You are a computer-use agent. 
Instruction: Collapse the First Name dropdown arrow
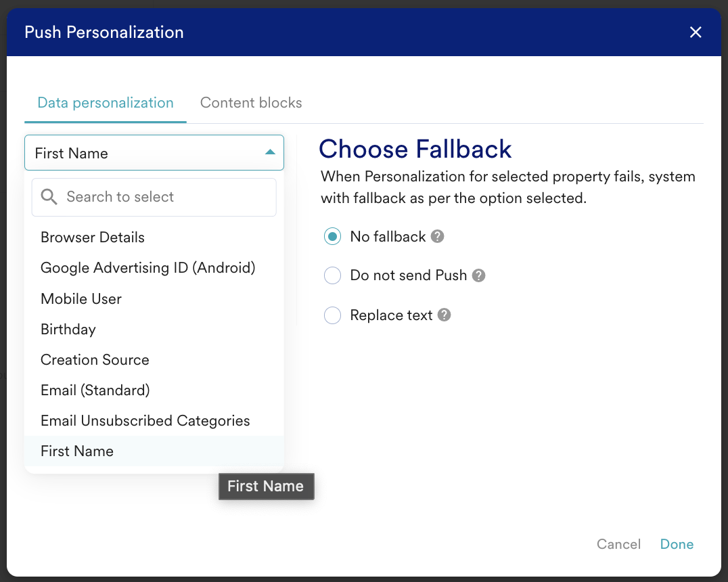(270, 152)
